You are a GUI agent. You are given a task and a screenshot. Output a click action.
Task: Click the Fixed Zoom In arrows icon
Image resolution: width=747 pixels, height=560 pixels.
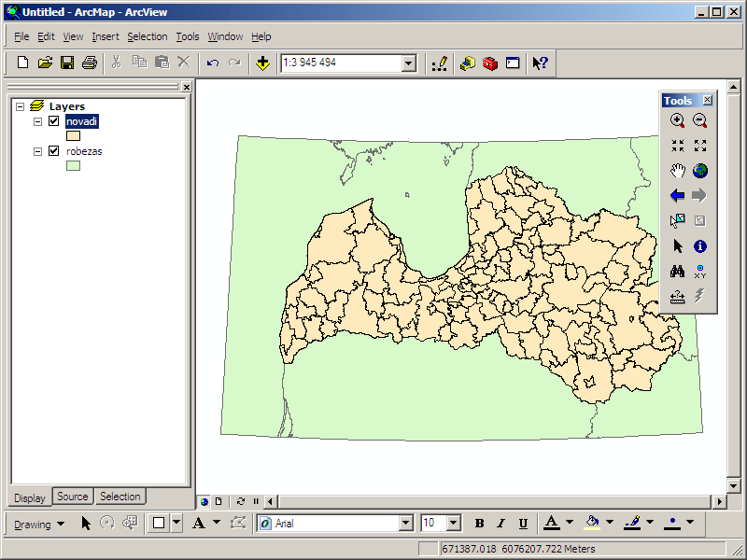coord(678,146)
